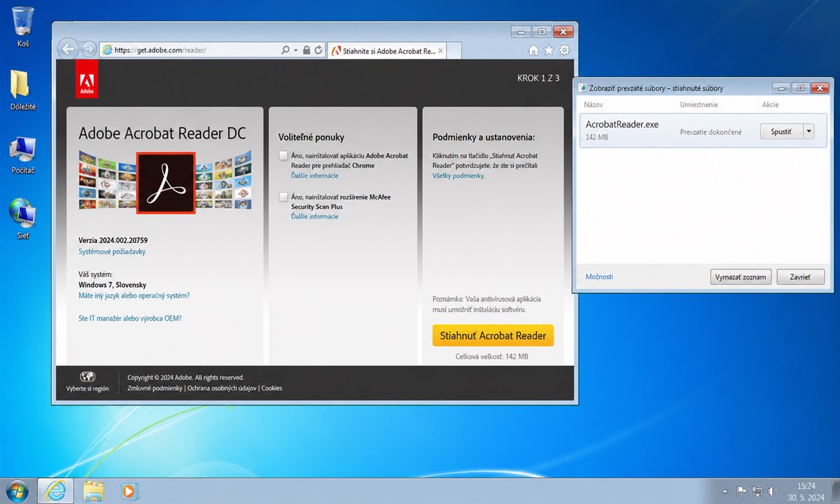Click network tray icon
This screenshot has width=840, height=504.
(757, 491)
